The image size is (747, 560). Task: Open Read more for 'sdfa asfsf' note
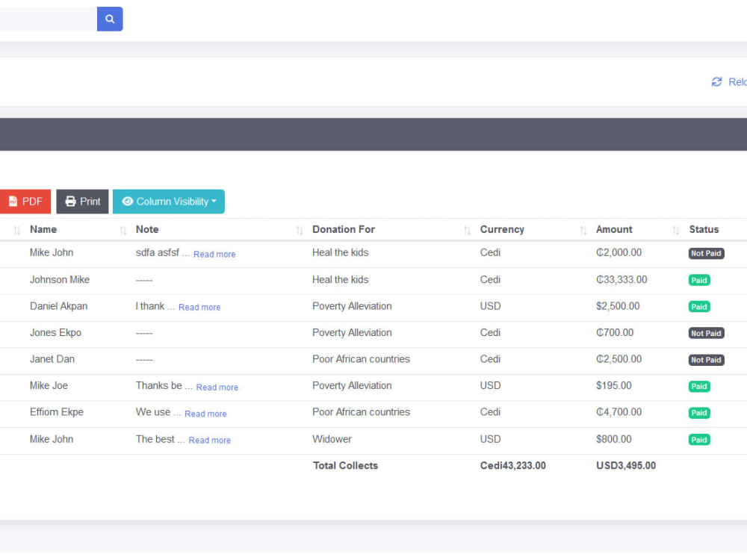(214, 255)
